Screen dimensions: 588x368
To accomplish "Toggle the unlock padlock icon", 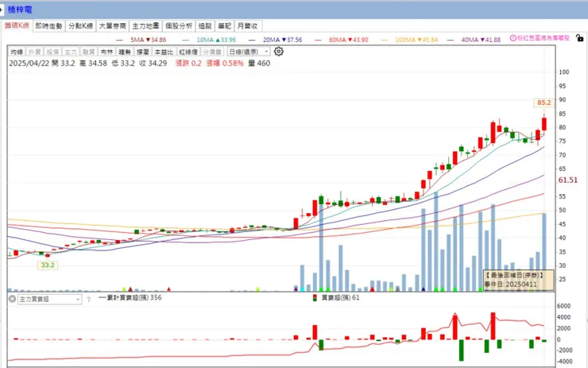I will pyautogui.click(x=579, y=38).
